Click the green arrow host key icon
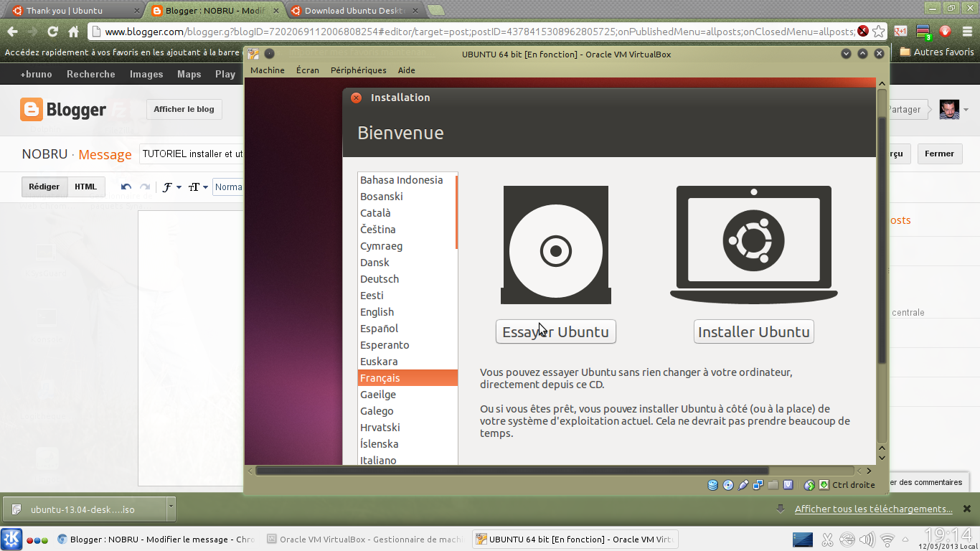 click(x=824, y=485)
